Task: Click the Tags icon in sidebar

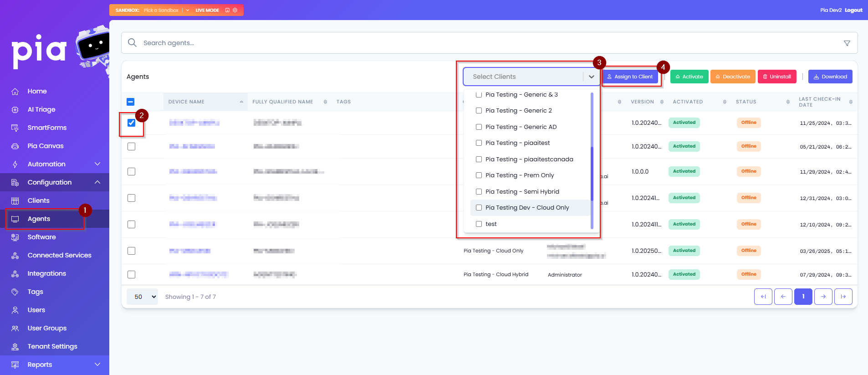Action: [15, 292]
